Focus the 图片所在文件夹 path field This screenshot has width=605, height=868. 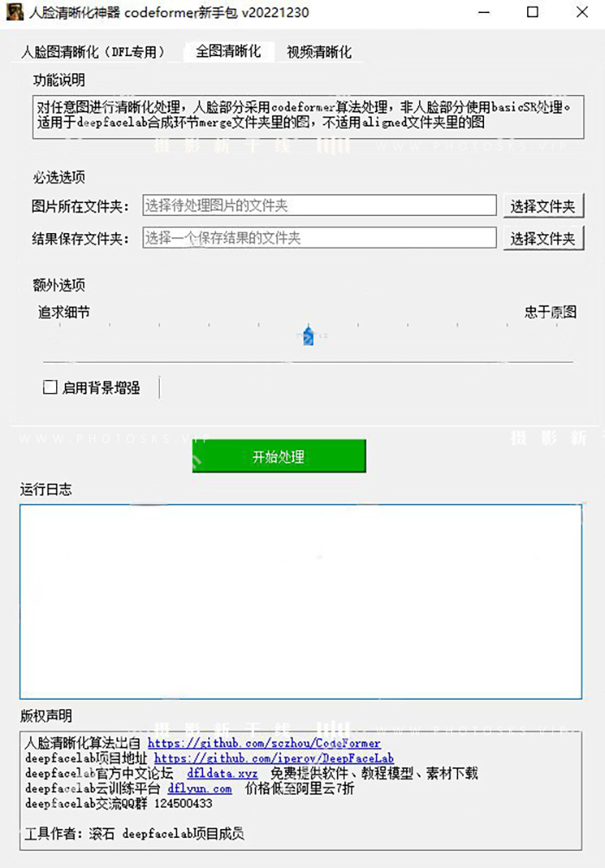click(319, 206)
